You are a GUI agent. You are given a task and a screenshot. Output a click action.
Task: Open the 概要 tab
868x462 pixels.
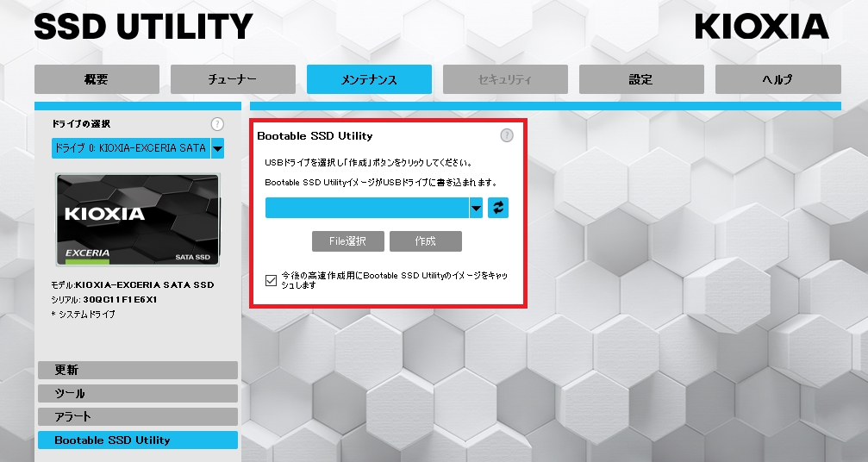point(97,79)
